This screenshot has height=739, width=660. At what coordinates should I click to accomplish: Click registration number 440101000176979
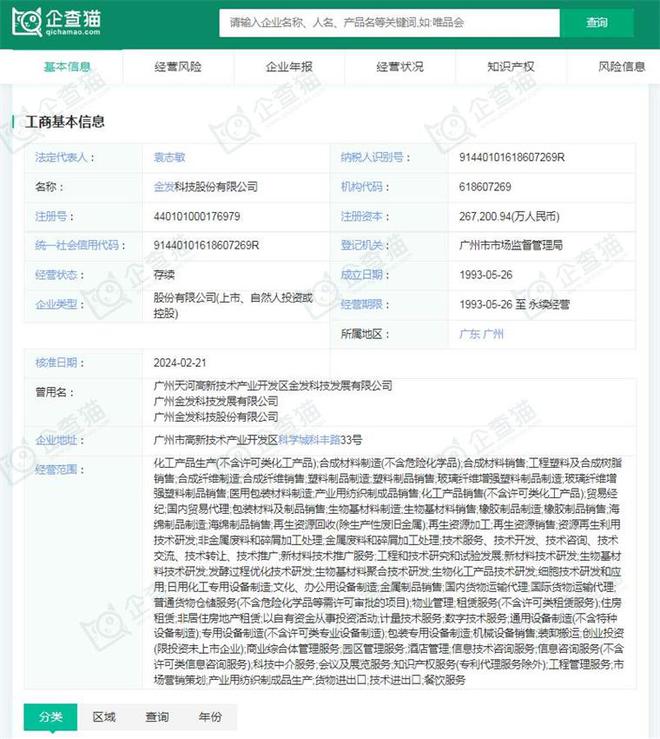197,216
